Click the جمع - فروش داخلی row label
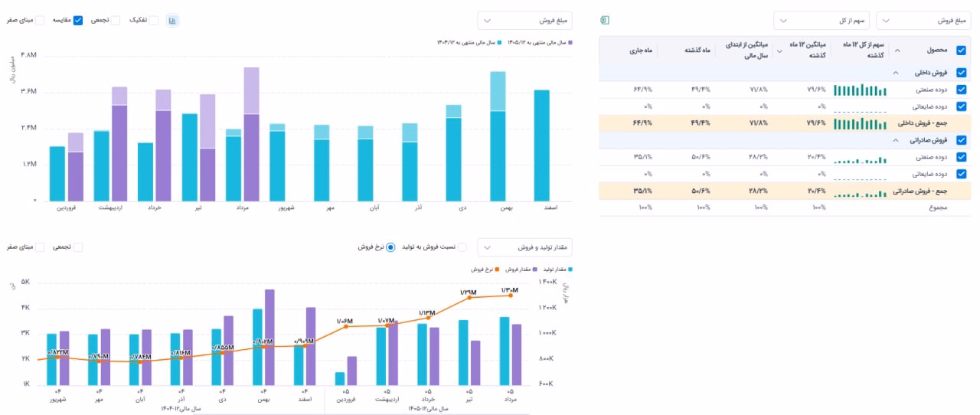This screenshot has width=980, height=415. [x=924, y=123]
